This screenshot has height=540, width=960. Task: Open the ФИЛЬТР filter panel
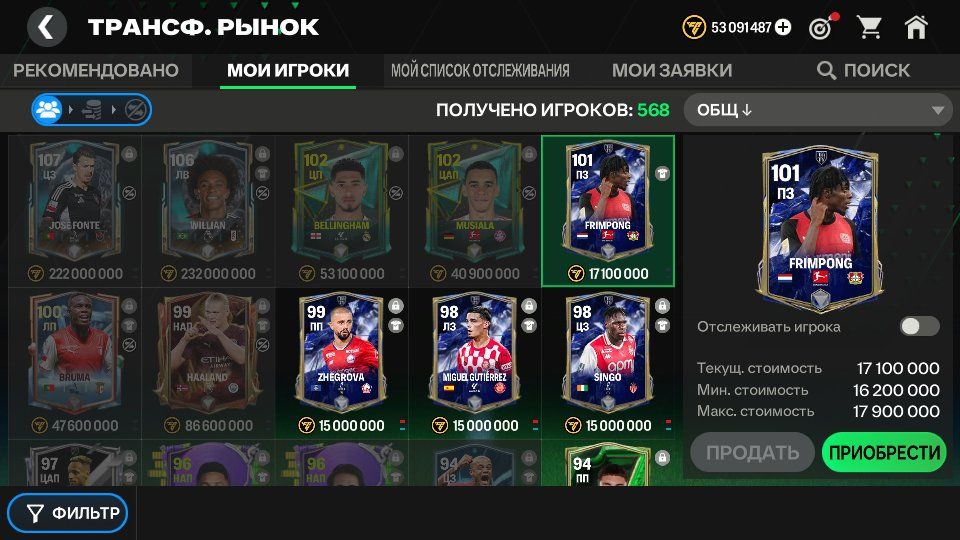[x=67, y=512]
